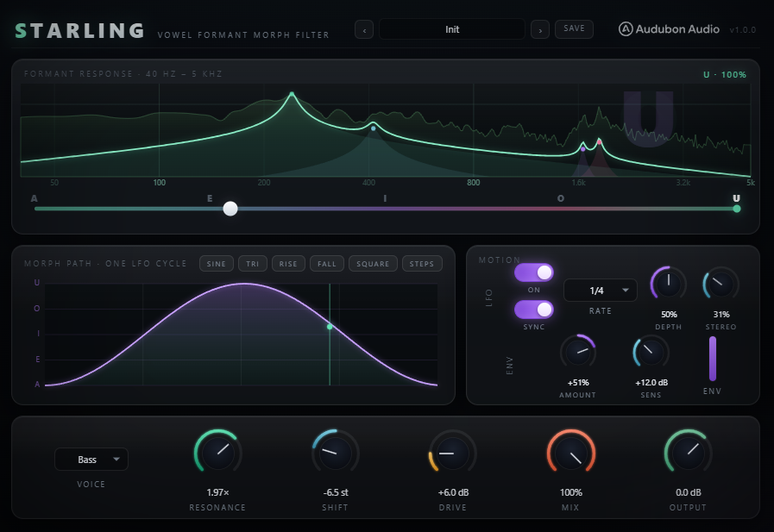Click the first formant peak node
Image resolution: width=774 pixels, height=532 pixels.
(292, 94)
